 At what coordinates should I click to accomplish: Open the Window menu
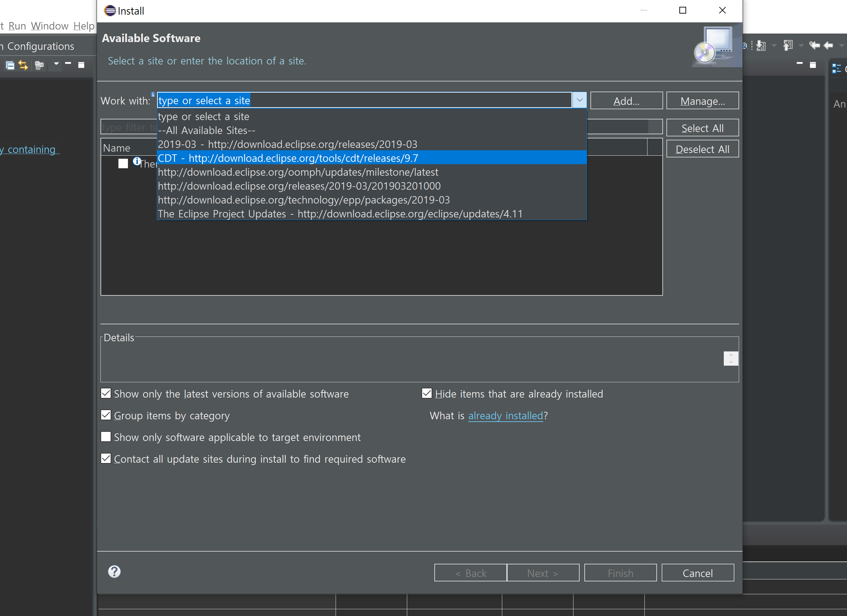[50, 26]
